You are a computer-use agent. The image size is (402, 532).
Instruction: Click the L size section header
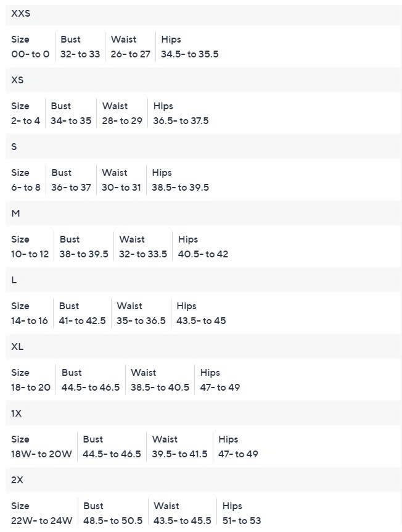[x=14, y=280]
